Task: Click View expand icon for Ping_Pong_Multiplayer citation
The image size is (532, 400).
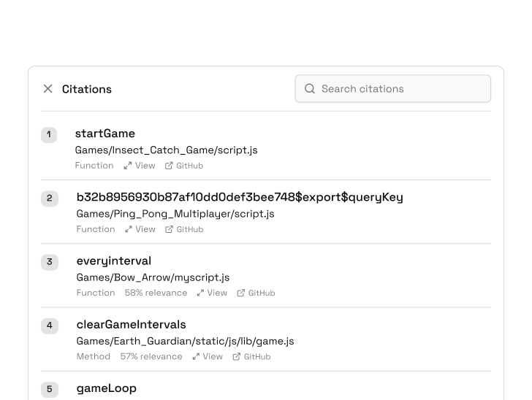Action: [x=129, y=229]
